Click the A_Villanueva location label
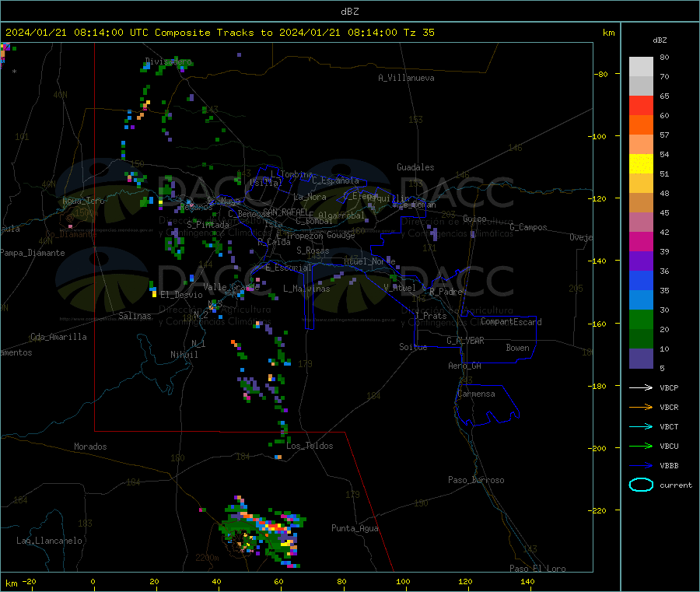The image size is (700, 592). pyautogui.click(x=406, y=78)
